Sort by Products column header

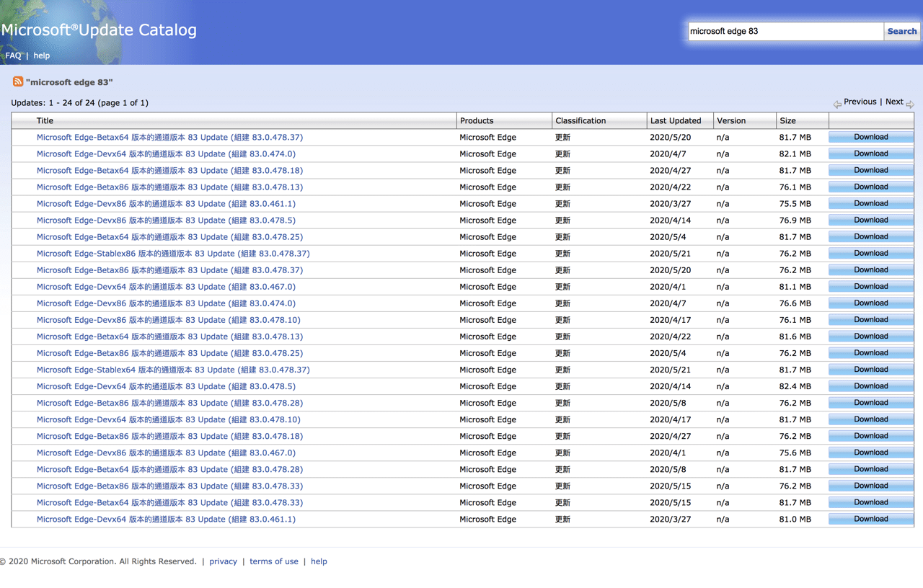point(477,120)
